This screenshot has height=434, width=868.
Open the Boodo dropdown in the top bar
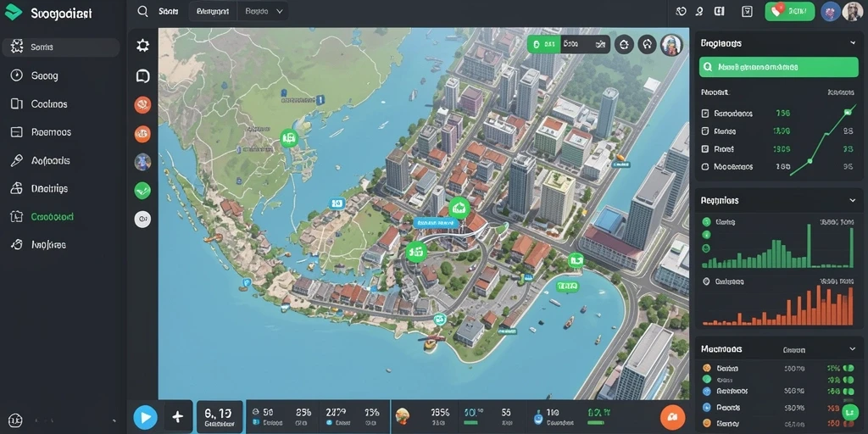click(264, 11)
